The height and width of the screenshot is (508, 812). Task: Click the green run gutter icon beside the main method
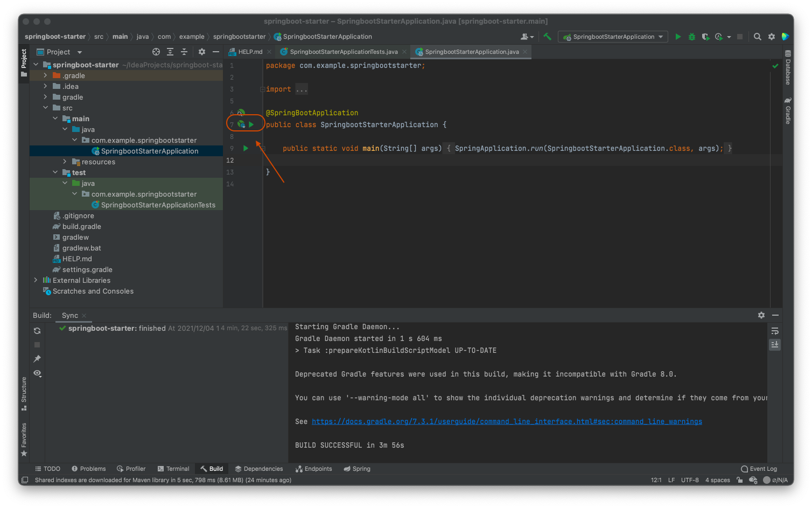point(246,148)
